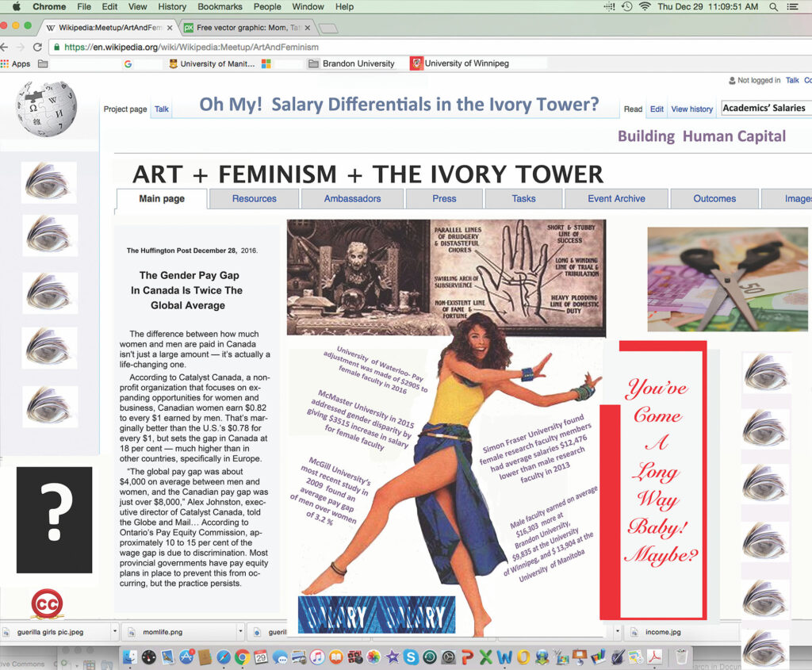
Task: Open the Apple menu
Action: click(x=16, y=6)
